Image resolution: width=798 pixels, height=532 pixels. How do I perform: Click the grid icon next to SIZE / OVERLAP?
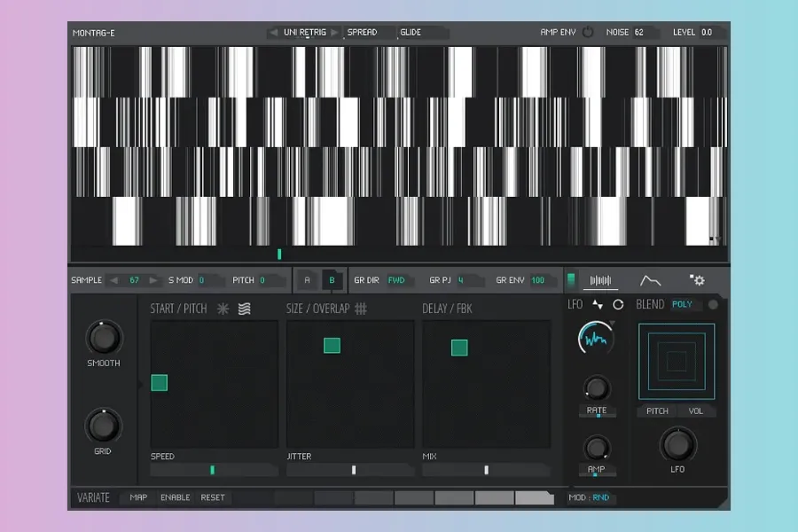tap(361, 309)
